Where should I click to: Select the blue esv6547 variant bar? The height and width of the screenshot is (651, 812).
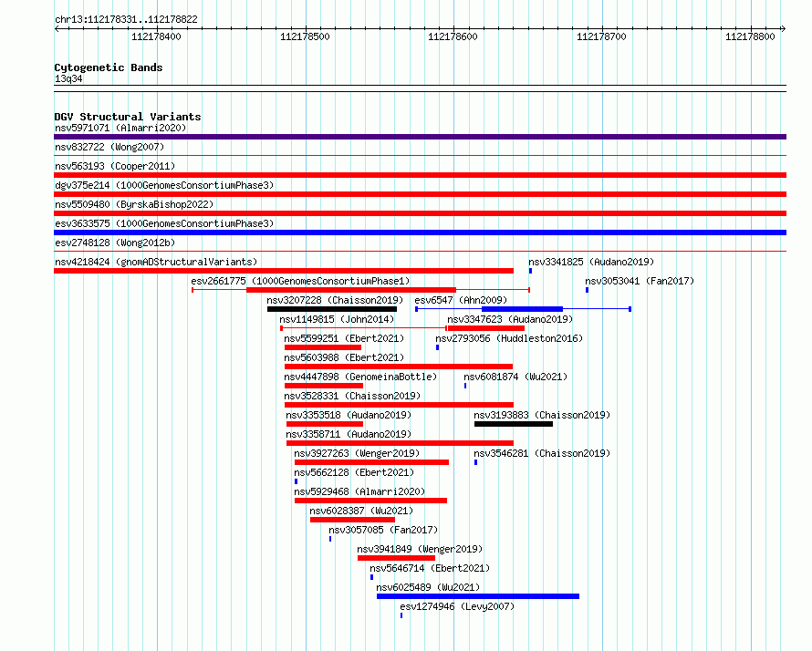522,309
